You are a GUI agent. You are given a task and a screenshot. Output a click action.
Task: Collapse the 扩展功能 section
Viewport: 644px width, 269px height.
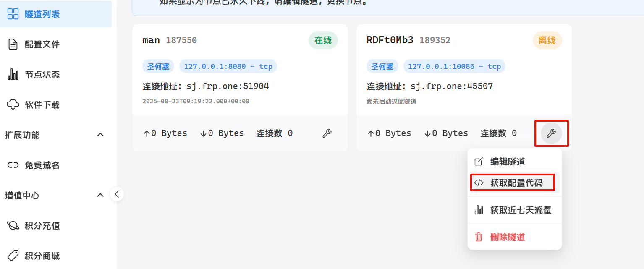(100, 135)
